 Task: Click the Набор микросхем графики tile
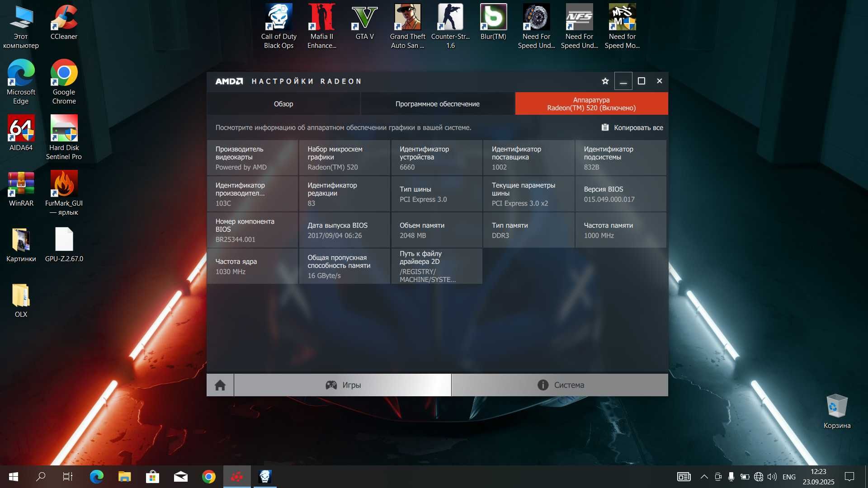coord(344,158)
